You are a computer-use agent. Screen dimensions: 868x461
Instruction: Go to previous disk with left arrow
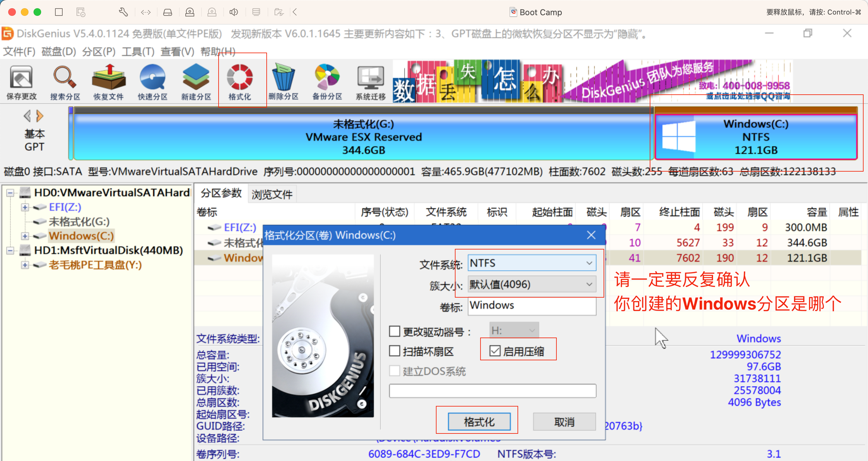[x=27, y=116]
